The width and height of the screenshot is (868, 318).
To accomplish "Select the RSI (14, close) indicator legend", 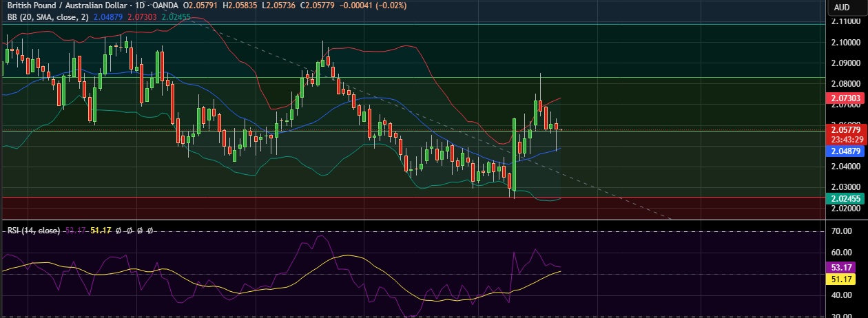I will 33,231.
